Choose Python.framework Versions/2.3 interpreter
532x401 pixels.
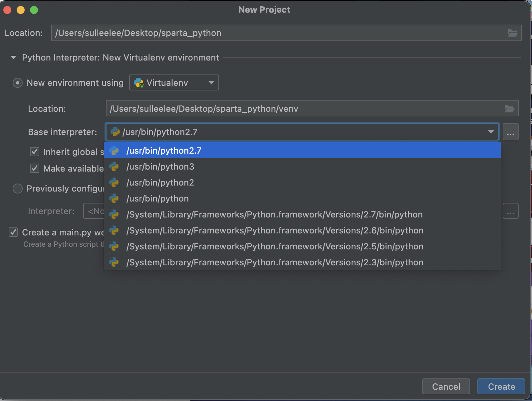(x=302, y=262)
